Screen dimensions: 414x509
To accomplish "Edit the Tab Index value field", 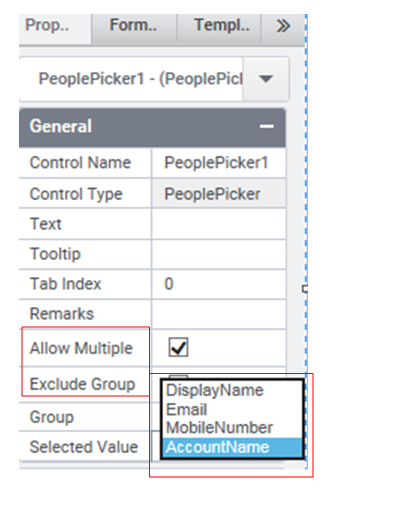I will tap(219, 284).
